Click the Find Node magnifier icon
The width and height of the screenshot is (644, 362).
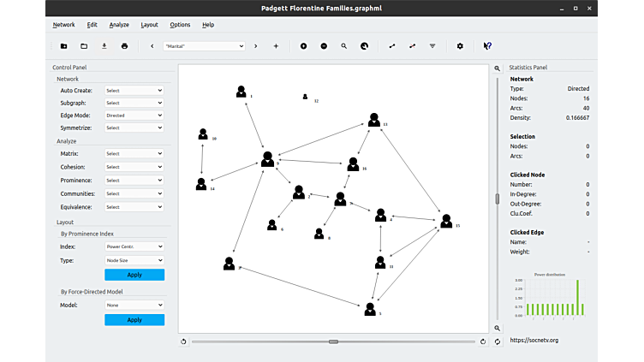344,46
